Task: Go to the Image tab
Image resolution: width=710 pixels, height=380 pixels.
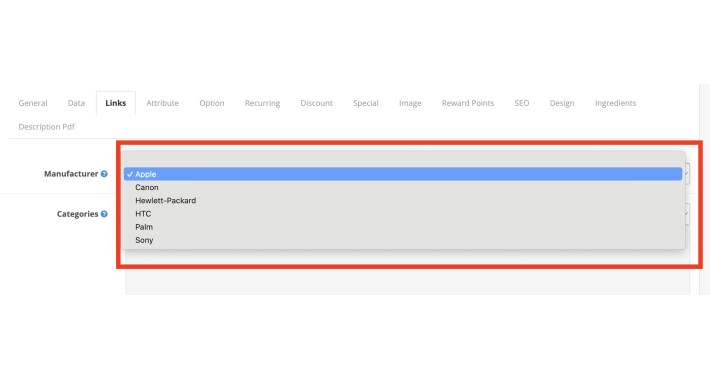Action: click(410, 103)
